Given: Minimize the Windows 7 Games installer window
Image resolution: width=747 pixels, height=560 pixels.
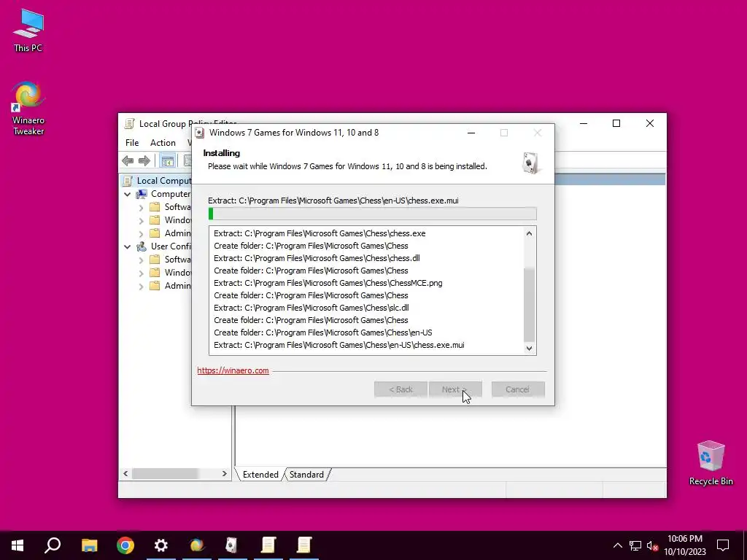Looking at the screenshot, I should (471, 133).
